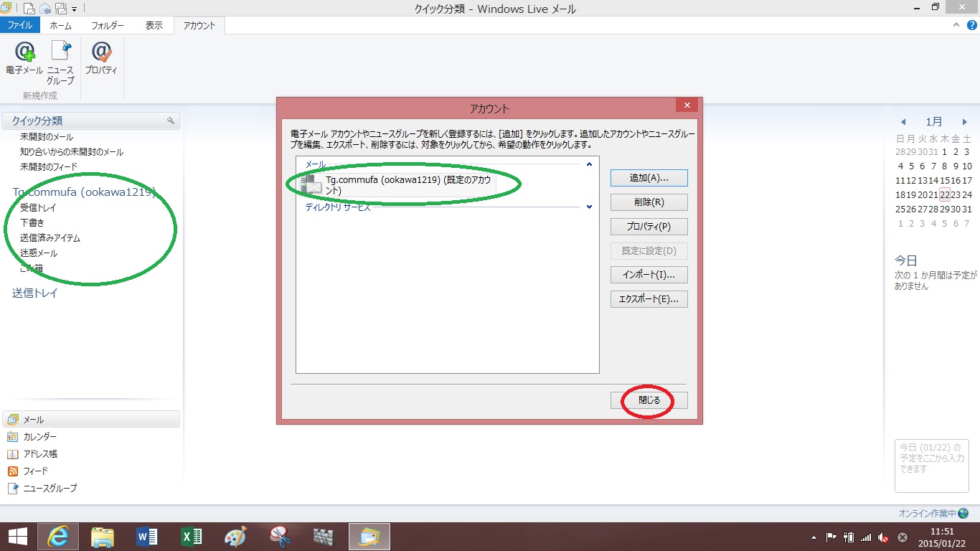980x551 pixels.
Task: Click the 削除(R) button
Action: coord(649,202)
